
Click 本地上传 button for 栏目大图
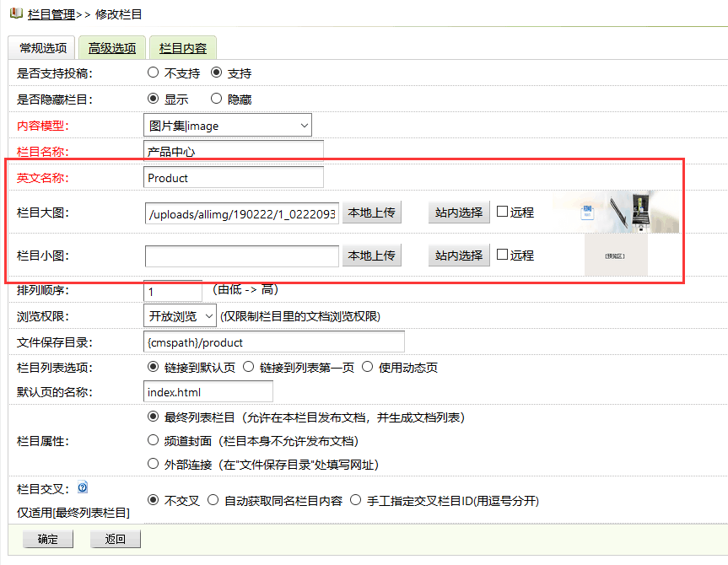point(371,213)
